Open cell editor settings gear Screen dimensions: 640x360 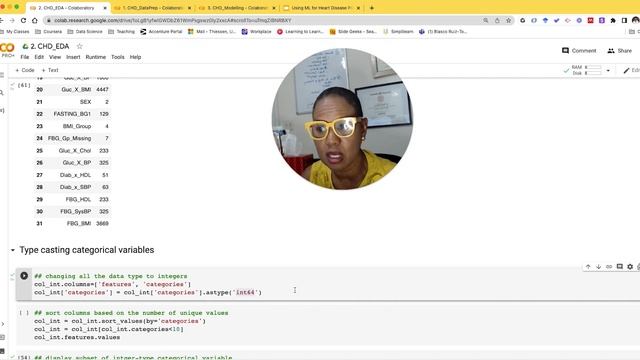(x=630, y=267)
